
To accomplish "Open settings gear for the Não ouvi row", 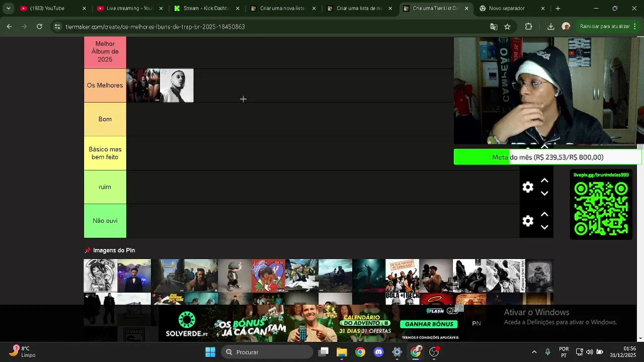I will 528,221.
